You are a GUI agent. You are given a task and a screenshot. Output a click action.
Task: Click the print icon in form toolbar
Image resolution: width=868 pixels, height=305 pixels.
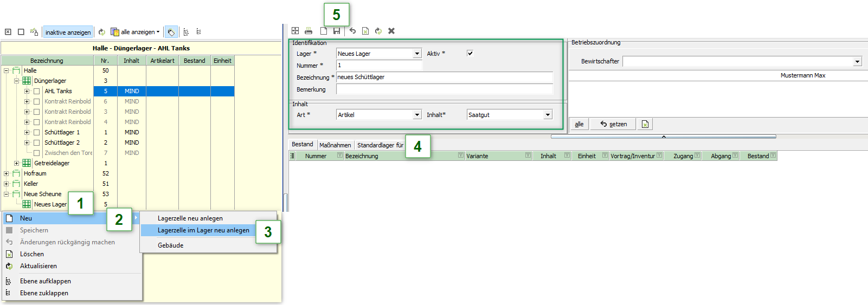click(x=308, y=31)
